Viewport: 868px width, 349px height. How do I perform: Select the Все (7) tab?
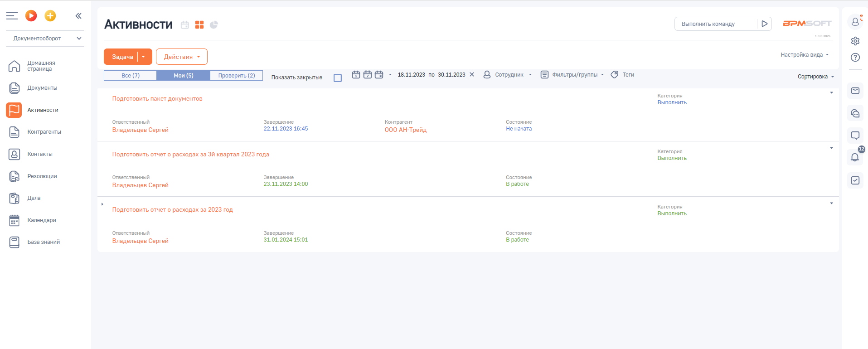point(131,76)
